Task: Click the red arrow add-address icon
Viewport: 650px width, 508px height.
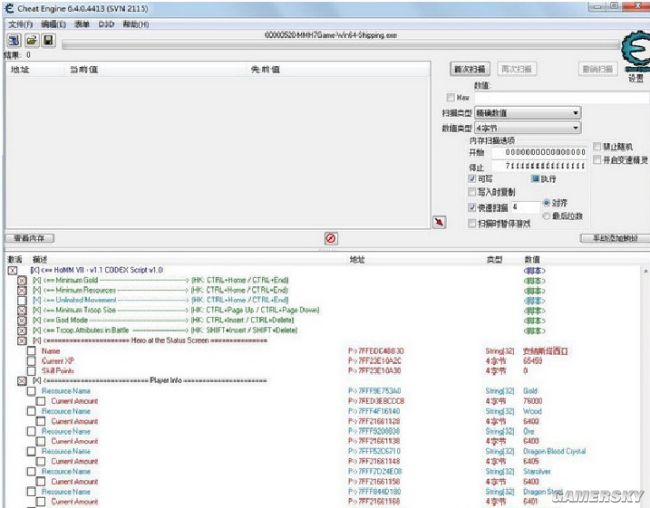Action: pyautogui.click(x=439, y=222)
